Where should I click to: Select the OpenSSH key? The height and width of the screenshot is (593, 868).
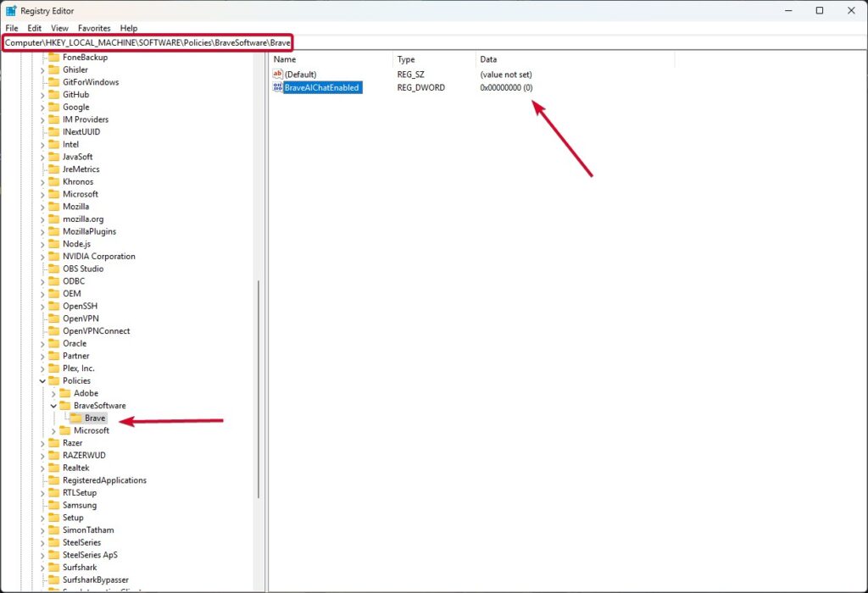pos(80,306)
